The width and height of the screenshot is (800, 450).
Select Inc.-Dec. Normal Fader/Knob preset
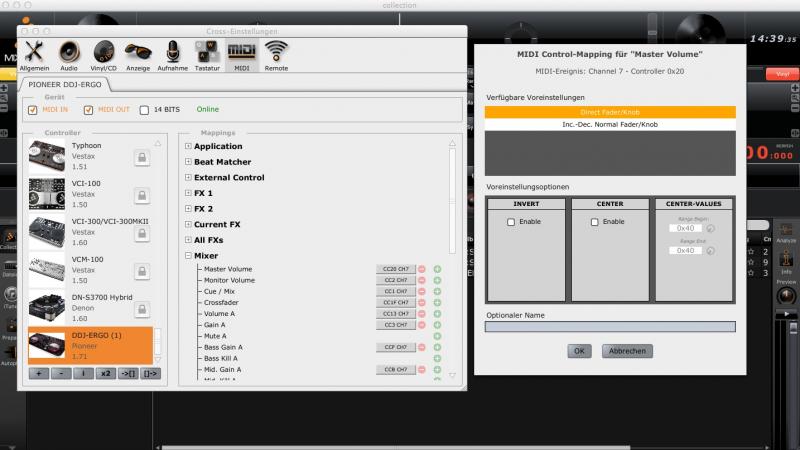pos(609,125)
